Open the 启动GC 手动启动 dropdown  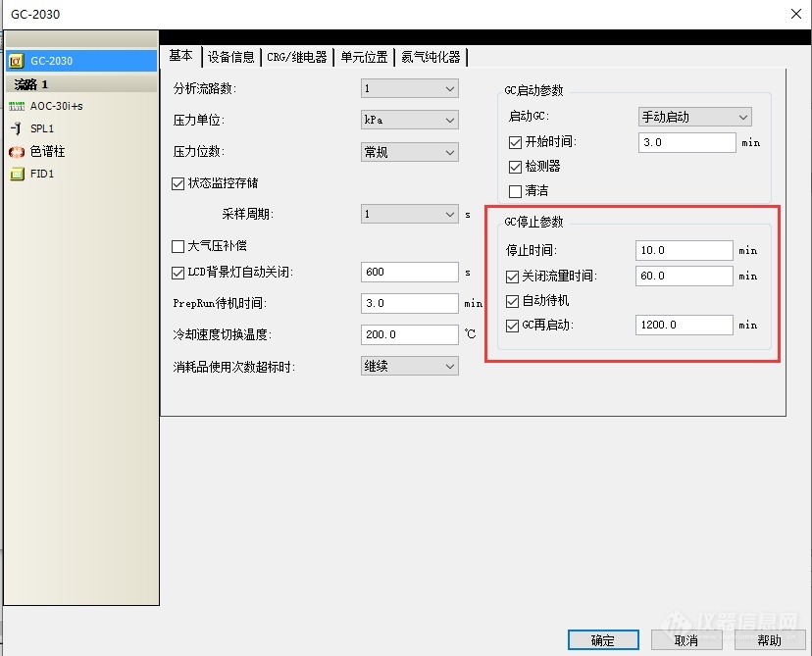pyautogui.click(x=694, y=117)
